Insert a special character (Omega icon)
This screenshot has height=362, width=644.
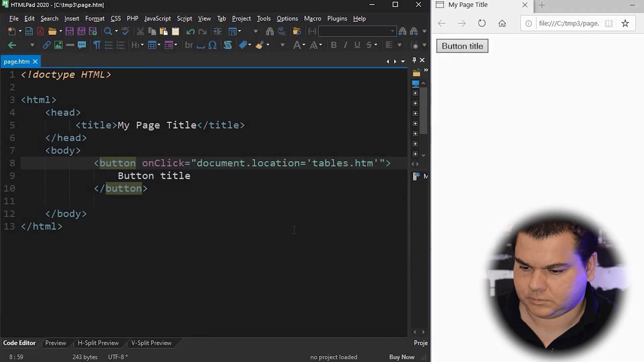213,45
